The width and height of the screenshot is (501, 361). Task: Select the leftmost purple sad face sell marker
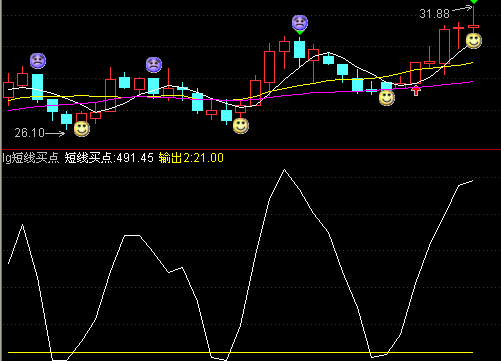pos(38,61)
